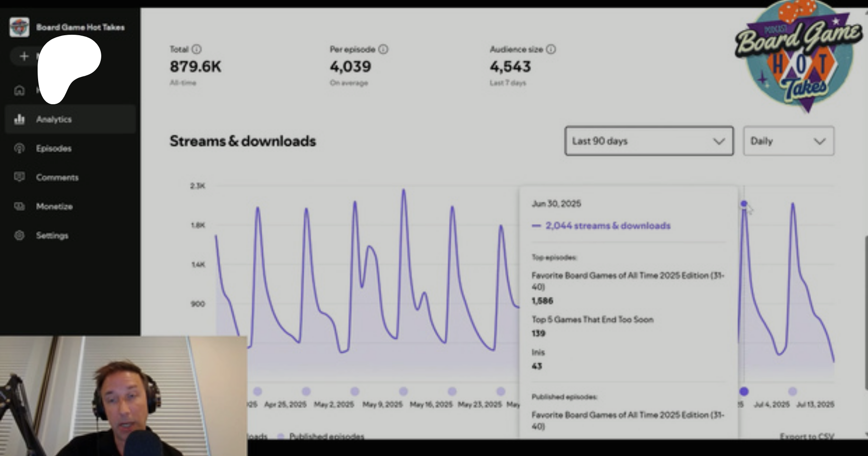Click 'Top 5 Games That End Too Soon' in tooltip
The image size is (868, 456).
click(592, 319)
